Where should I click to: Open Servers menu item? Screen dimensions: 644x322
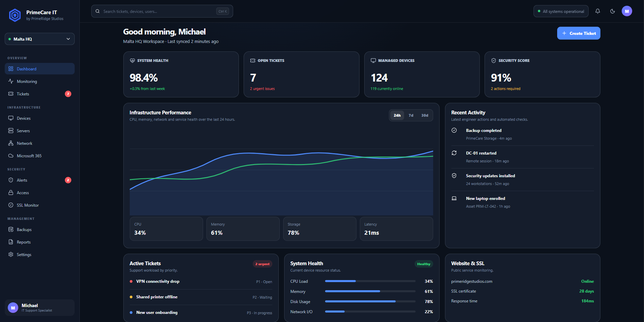coord(40,131)
